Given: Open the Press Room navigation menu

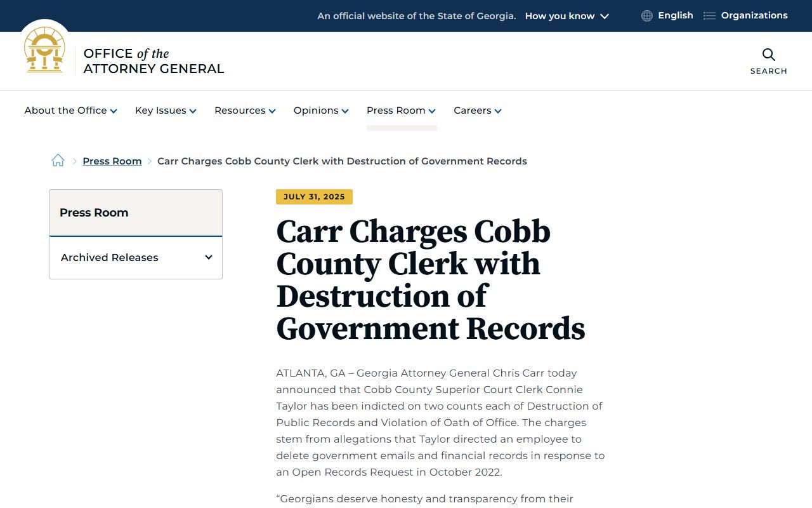Looking at the screenshot, I should [401, 110].
